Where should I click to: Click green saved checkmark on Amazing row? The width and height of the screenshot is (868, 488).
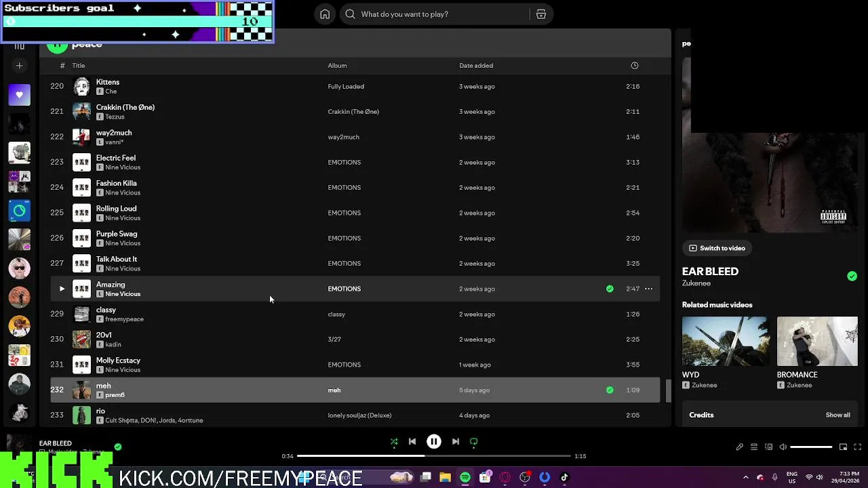(610, 289)
